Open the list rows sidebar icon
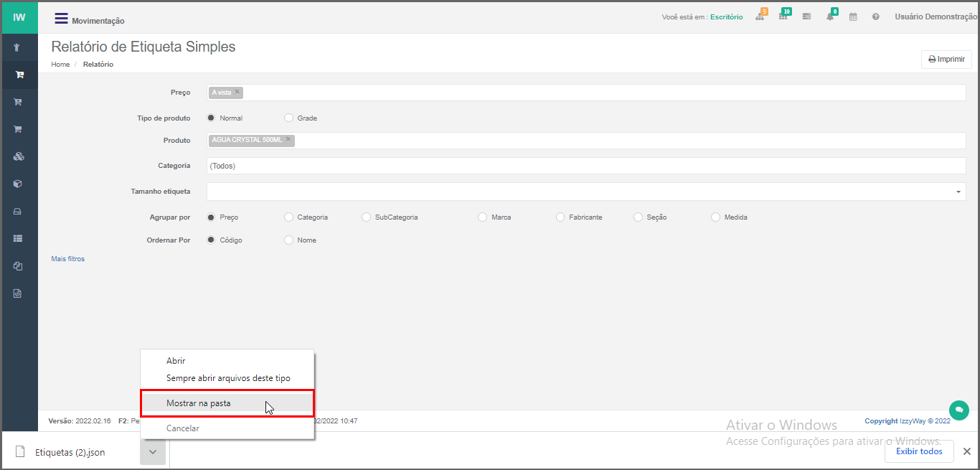The width and height of the screenshot is (980, 470). pos(19,238)
